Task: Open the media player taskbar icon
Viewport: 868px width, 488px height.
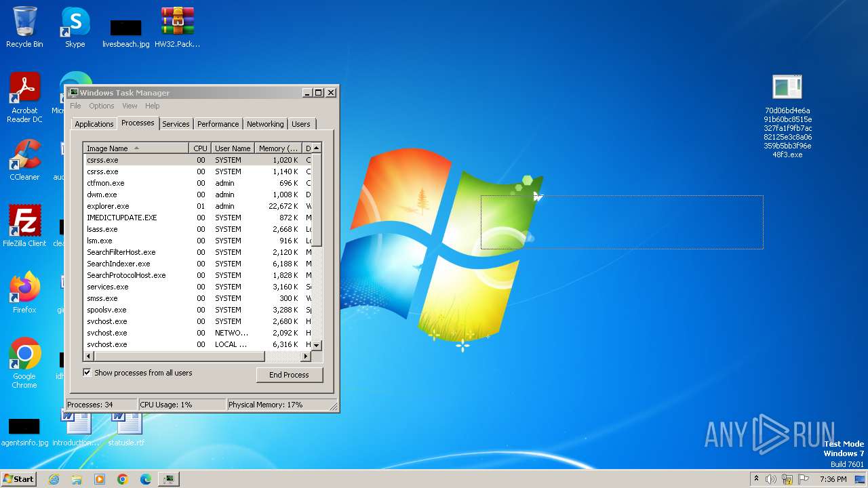Action: [100, 479]
